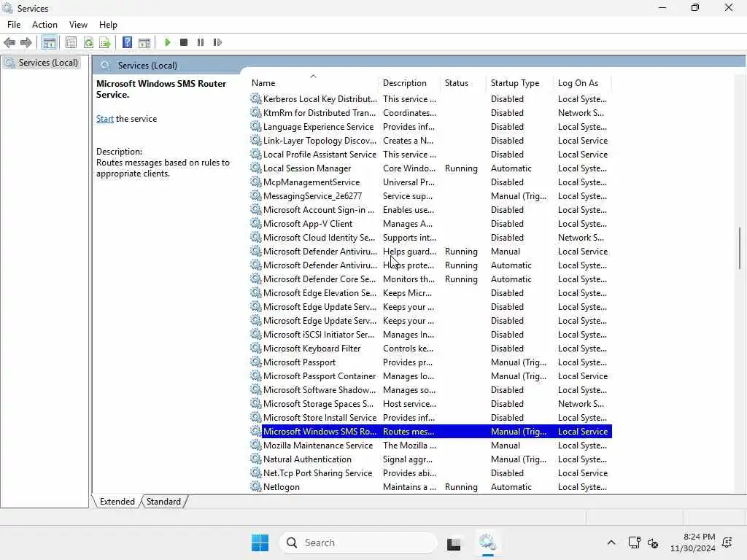Open the Help toolbar icon

127,42
